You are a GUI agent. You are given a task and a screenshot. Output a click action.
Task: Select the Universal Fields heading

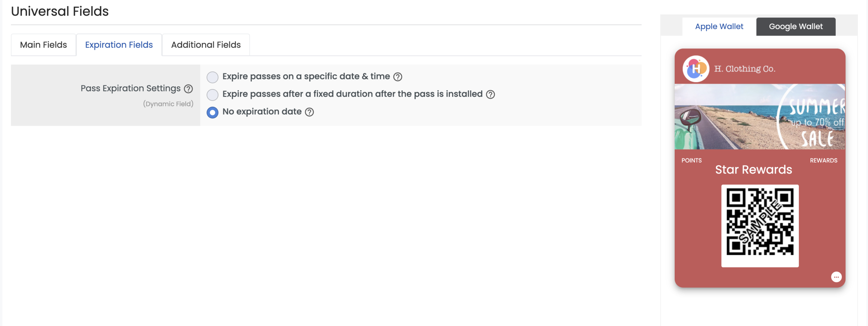tap(60, 11)
